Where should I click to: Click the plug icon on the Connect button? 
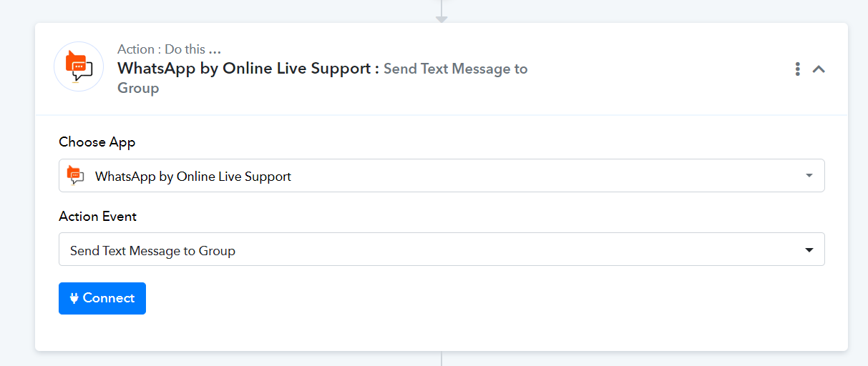pyautogui.click(x=74, y=298)
